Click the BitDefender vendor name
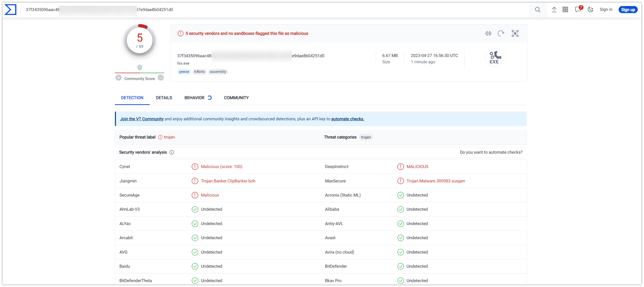The image size is (644, 287). tap(336, 266)
